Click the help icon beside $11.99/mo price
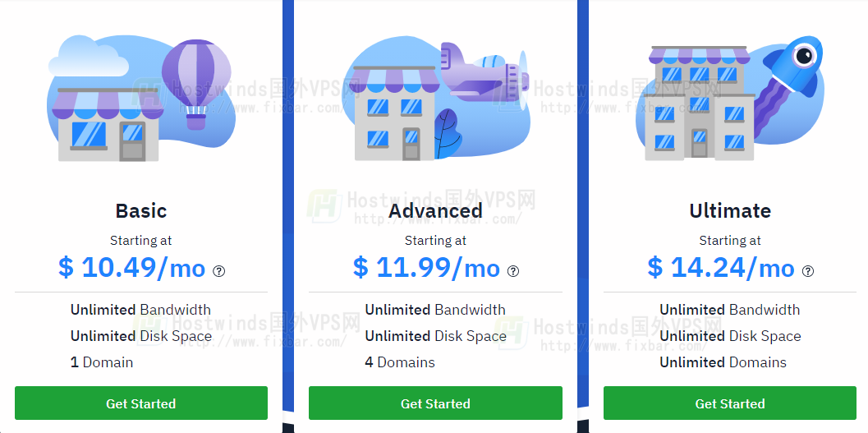Viewport: 868px width, 433px height. pos(514,271)
